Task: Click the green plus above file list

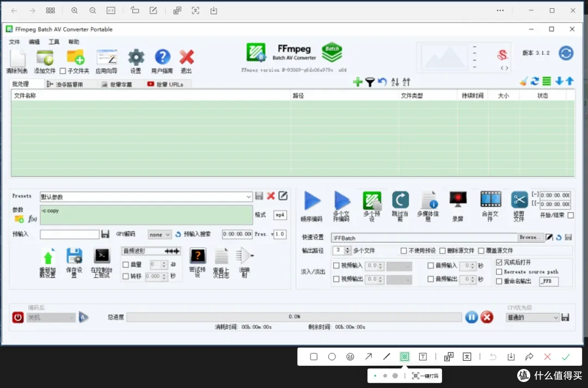Action: point(358,82)
